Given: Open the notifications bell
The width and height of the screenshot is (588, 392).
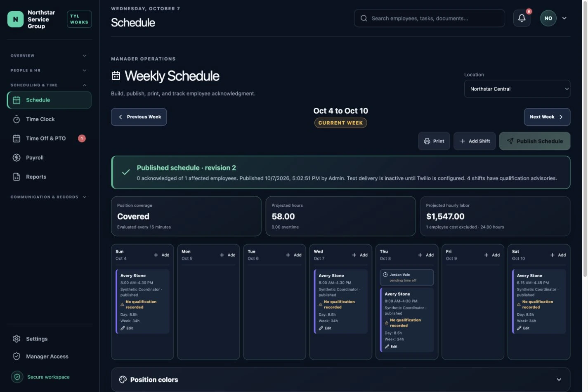Looking at the screenshot, I should (x=522, y=18).
